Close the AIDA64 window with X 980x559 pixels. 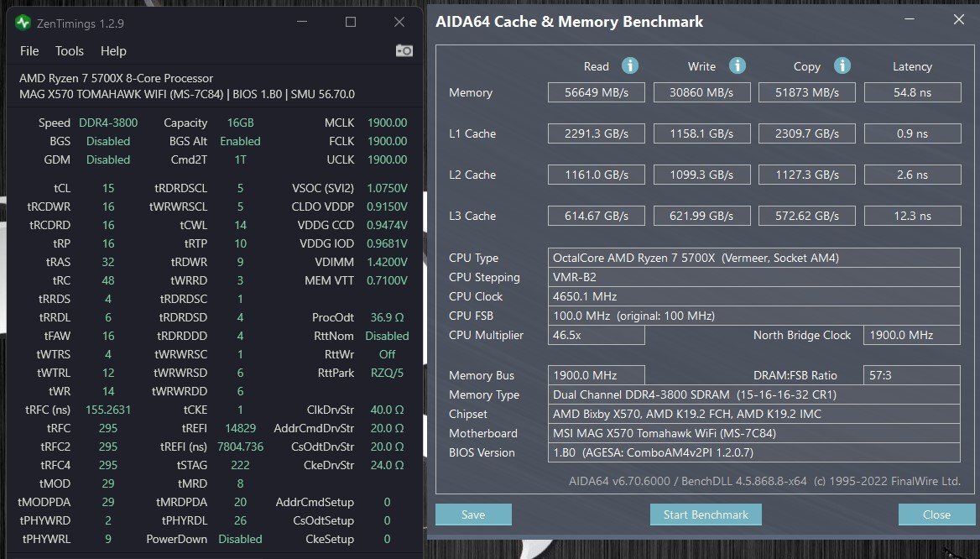(x=959, y=19)
